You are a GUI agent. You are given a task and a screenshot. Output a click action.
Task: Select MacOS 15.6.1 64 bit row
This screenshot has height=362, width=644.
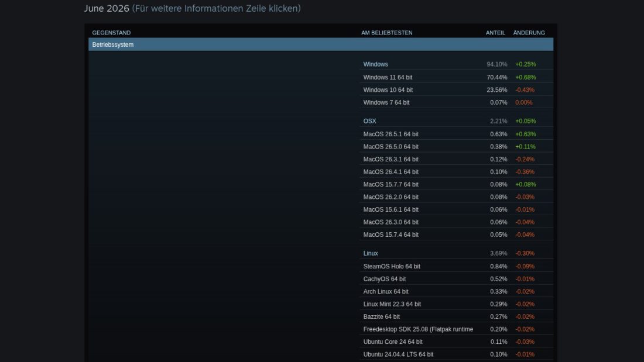(456, 210)
